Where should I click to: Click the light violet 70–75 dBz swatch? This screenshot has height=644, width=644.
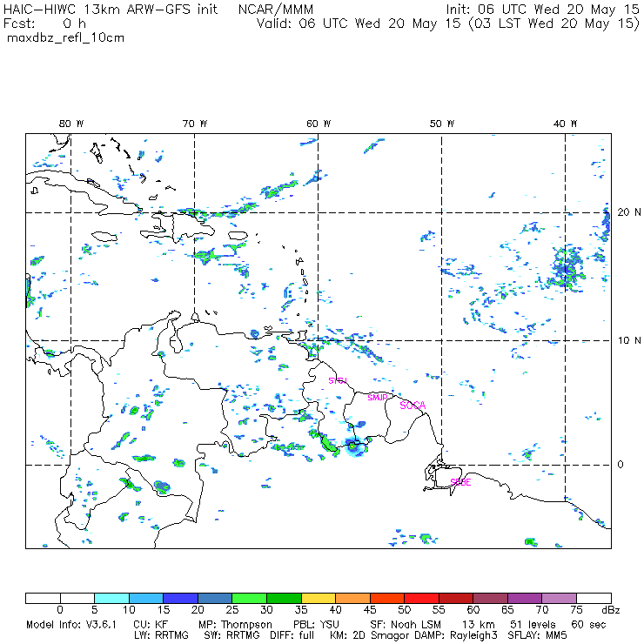[x=559, y=598]
